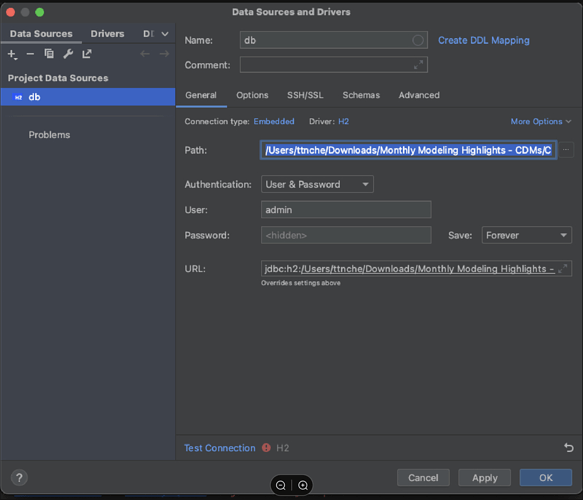This screenshot has height=500, width=583.
Task: Pick the data source color circle
Action: [x=418, y=40]
